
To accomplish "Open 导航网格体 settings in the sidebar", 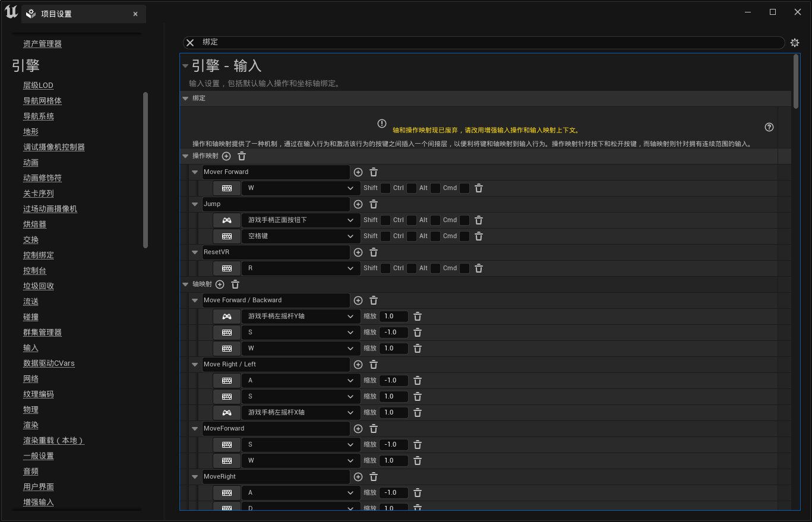I will tap(42, 101).
